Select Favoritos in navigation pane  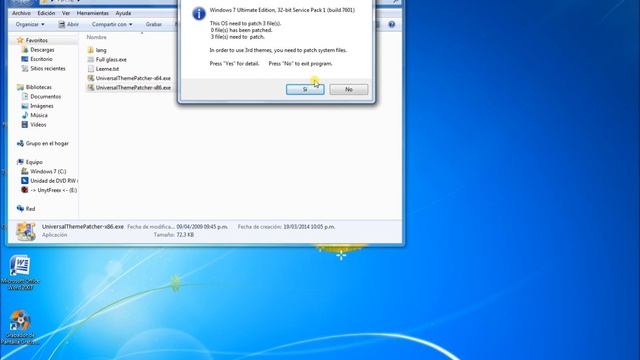coord(37,40)
